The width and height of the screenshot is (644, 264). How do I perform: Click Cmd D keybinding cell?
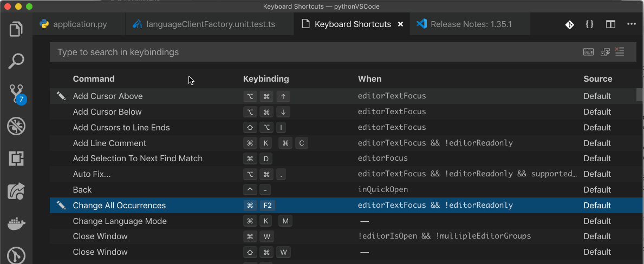pos(257,158)
